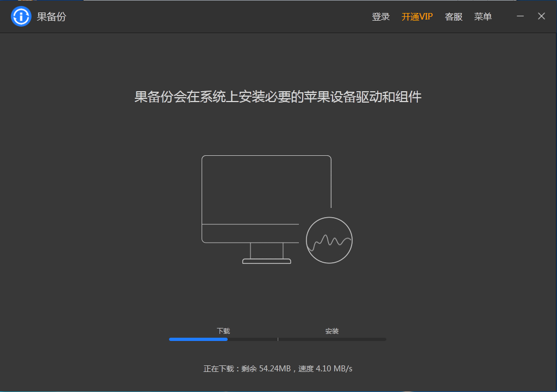Click the computer monitor illustration
Image resolution: width=557 pixels, height=392 pixels.
click(266, 195)
